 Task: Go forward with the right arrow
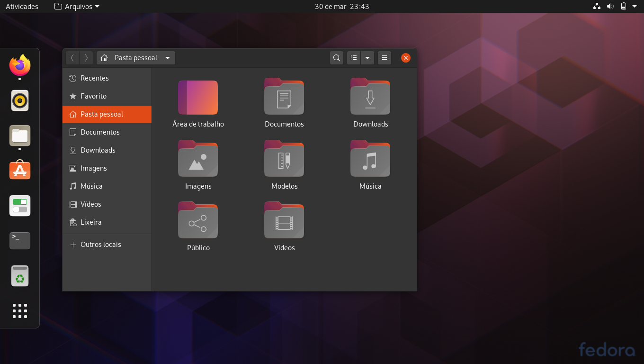pos(86,58)
